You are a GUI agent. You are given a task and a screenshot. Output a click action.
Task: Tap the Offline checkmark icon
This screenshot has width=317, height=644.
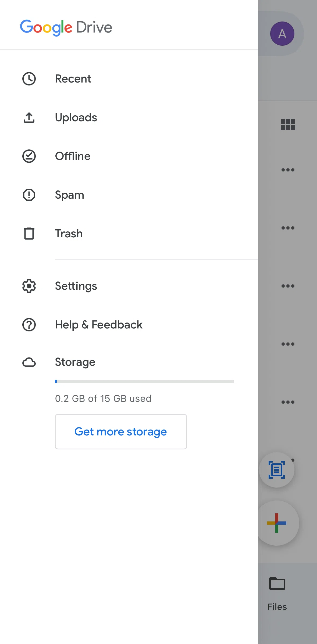(x=29, y=156)
